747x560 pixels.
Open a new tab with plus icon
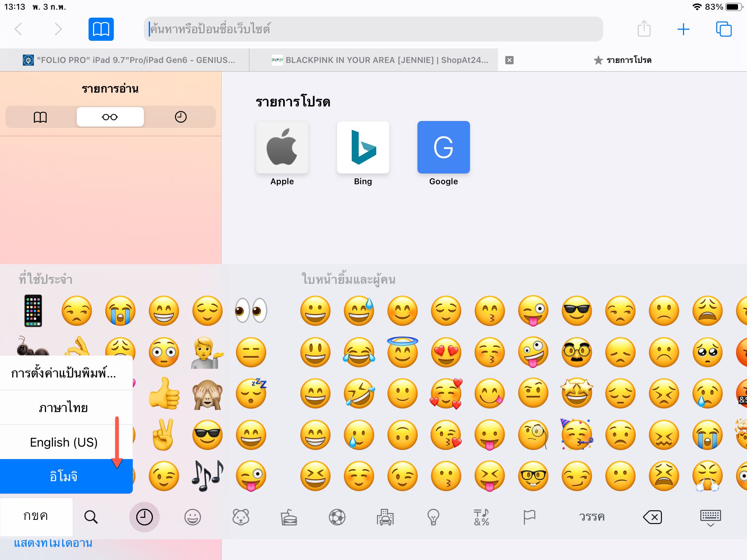click(683, 29)
